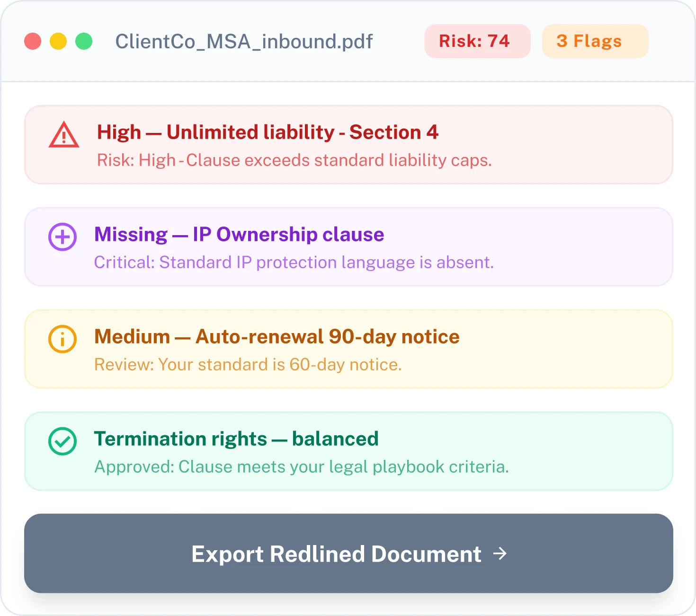Expand the Missing IP Ownership clause card
Screen dimensions: 696x616
(x=348, y=246)
